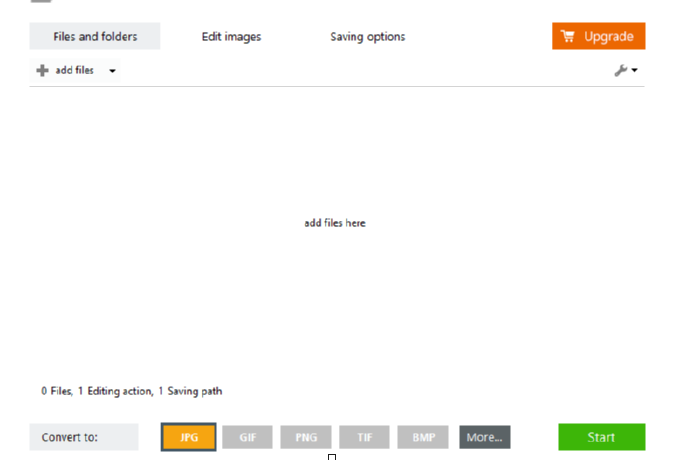This screenshot has height=461, width=685.
Task: Click the Convert to label
Action: click(x=71, y=437)
